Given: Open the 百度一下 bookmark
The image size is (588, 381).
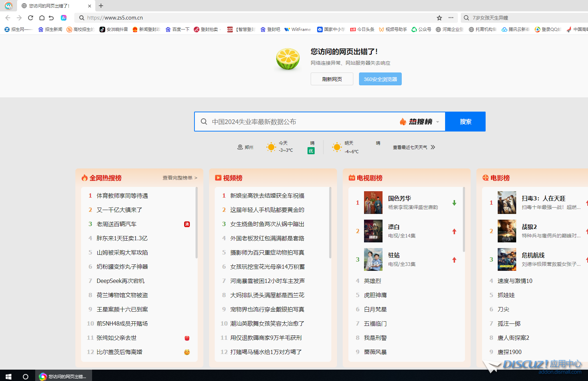Looking at the screenshot, I should (177, 29).
